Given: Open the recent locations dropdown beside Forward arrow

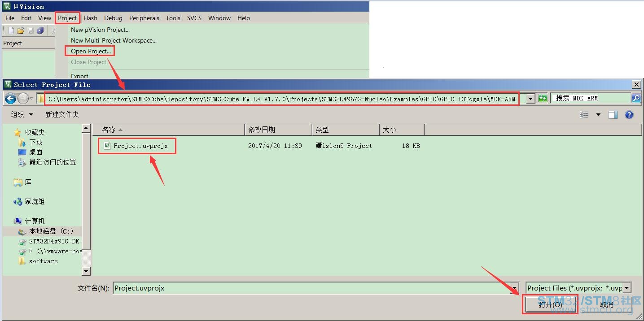Looking at the screenshot, I should point(32,99).
